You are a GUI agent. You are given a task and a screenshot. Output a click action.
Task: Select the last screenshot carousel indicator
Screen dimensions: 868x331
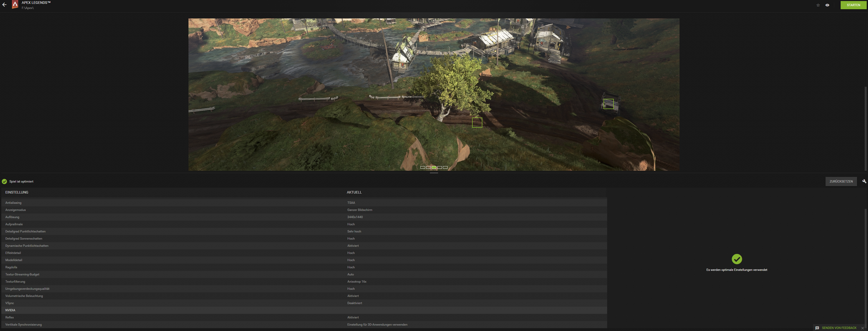pos(445,167)
